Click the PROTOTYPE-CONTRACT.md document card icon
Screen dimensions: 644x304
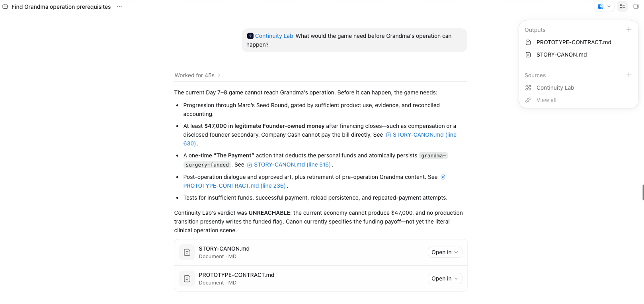tap(187, 279)
